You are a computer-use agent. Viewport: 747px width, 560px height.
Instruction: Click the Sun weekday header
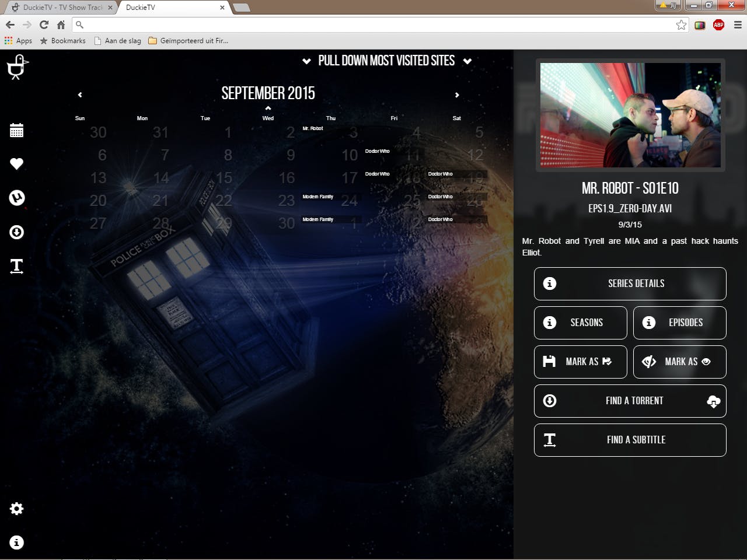tap(80, 118)
